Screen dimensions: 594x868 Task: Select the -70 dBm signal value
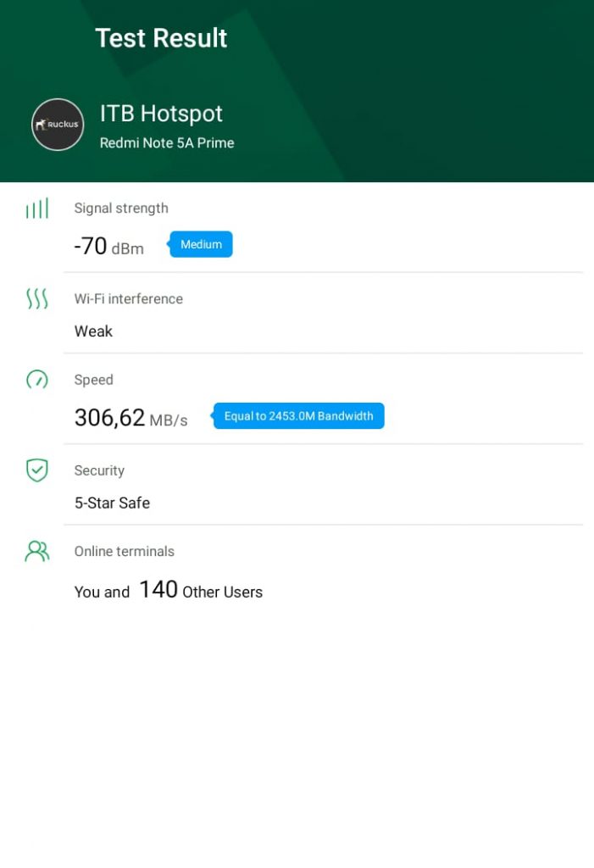coord(108,247)
